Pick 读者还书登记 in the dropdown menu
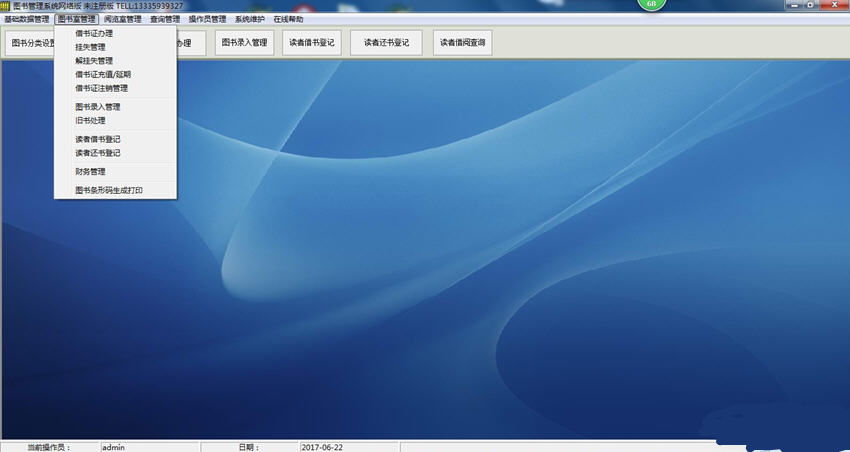The width and height of the screenshot is (850, 452). [x=115, y=153]
